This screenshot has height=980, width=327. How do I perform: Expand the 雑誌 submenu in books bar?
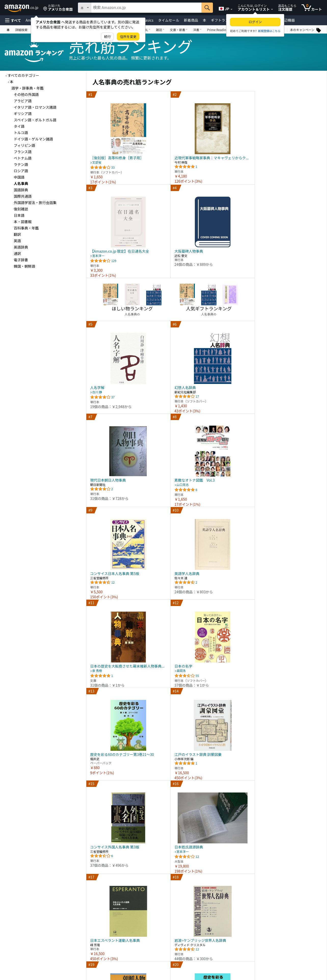(160, 30)
